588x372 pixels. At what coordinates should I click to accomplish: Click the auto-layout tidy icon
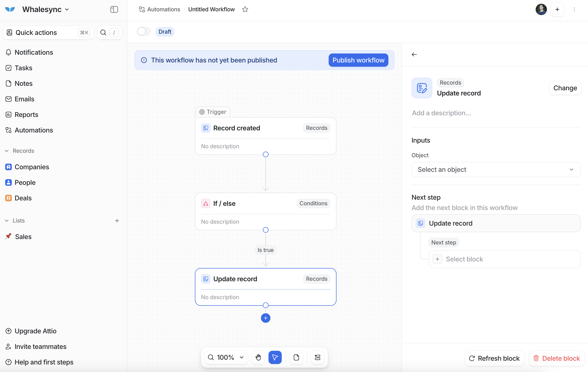[317, 357]
